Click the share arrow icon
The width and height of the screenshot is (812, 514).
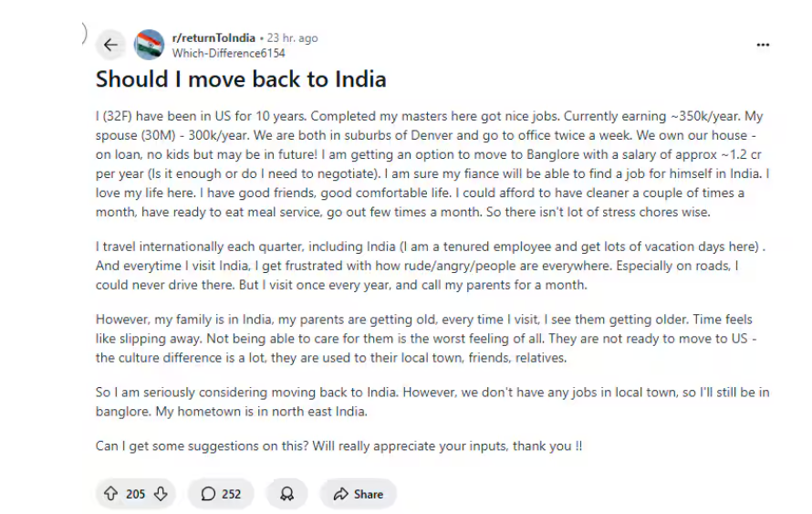[340, 494]
